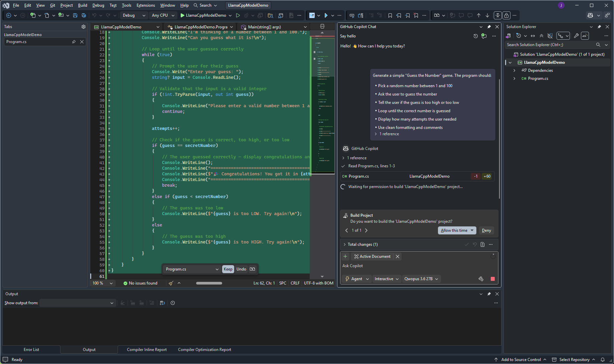Toggle pin on Solution Explorer panel
The width and height of the screenshot is (614, 364).
(x=599, y=27)
